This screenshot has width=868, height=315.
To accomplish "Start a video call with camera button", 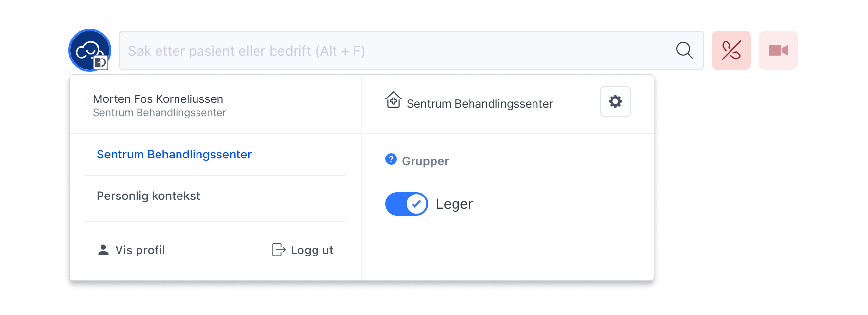I will [x=778, y=50].
